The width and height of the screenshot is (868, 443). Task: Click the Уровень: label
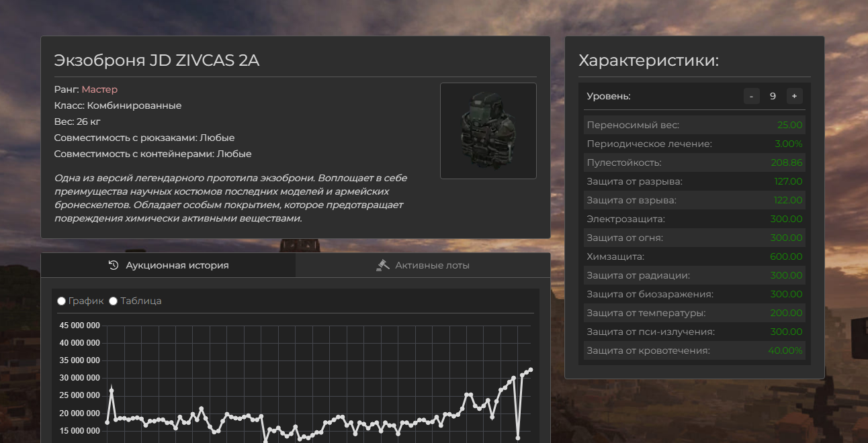tap(609, 96)
